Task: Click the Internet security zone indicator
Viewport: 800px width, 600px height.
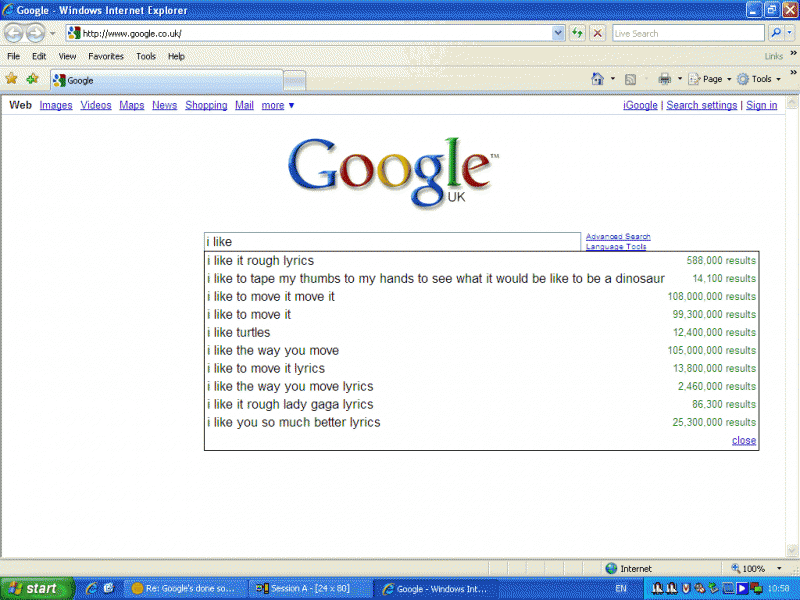Action: point(629,568)
